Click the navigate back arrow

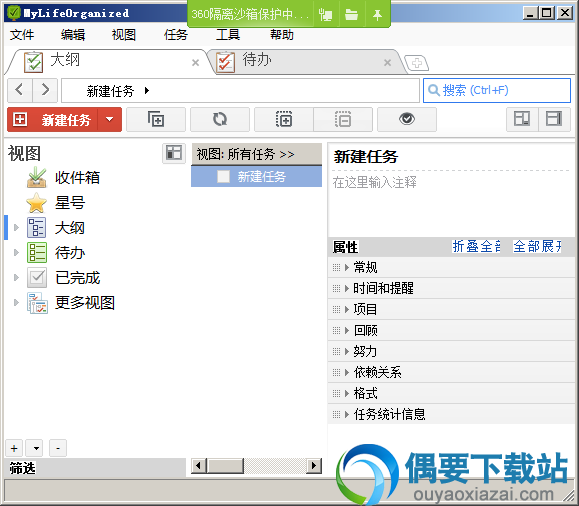click(x=20, y=90)
